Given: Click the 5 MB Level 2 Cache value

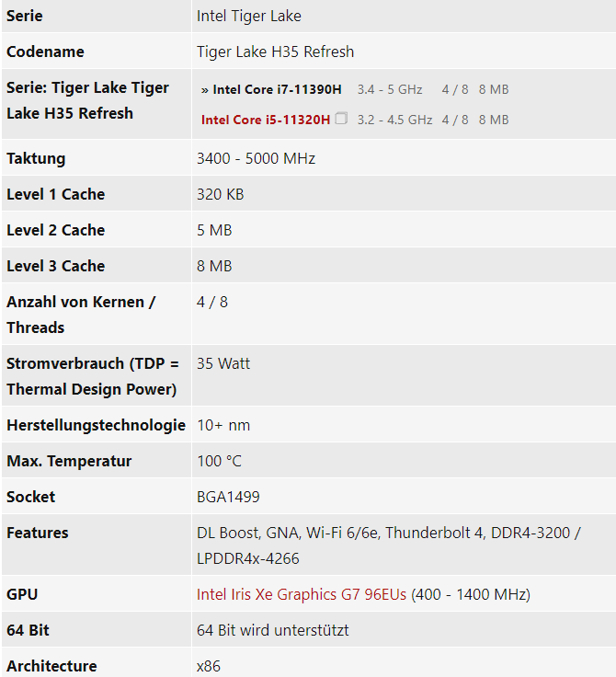Looking at the screenshot, I should click(x=214, y=230).
